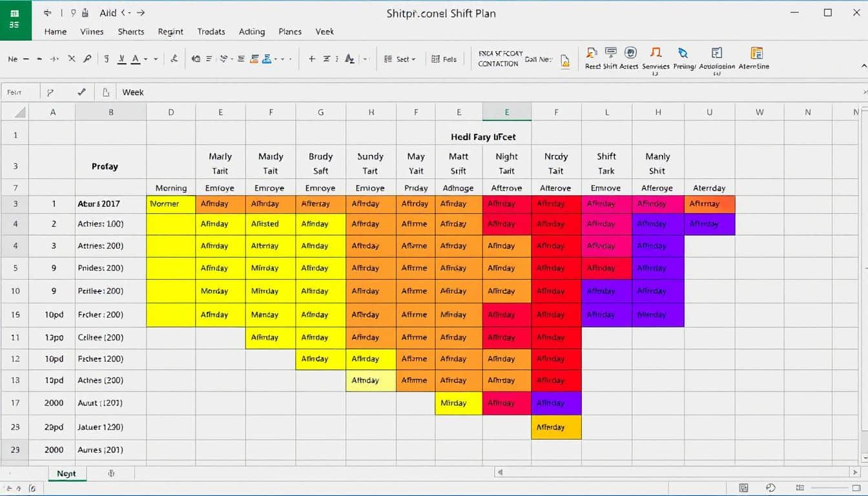The height and width of the screenshot is (496, 868).
Task: Click the orange Services icon
Action: point(656,53)
